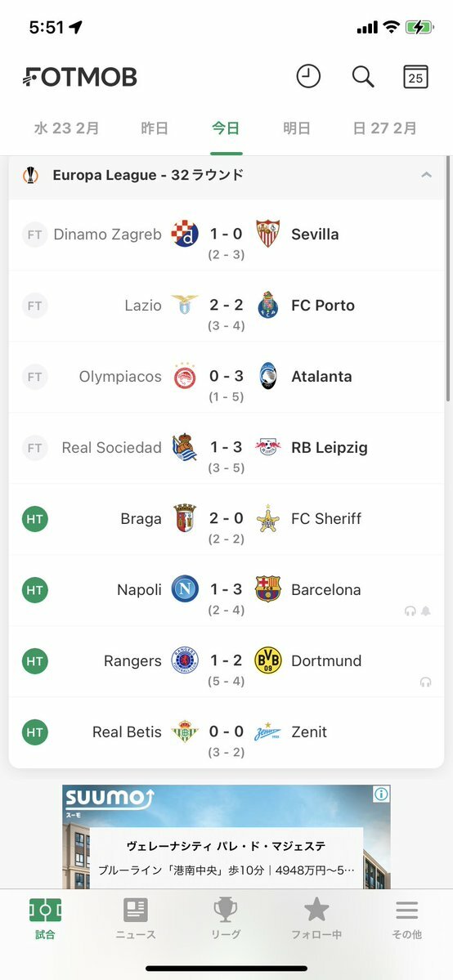Open the SUUMO advertisement banner
Image resolution: width=453 pixels, height=980 pixels.
point(226,837)
